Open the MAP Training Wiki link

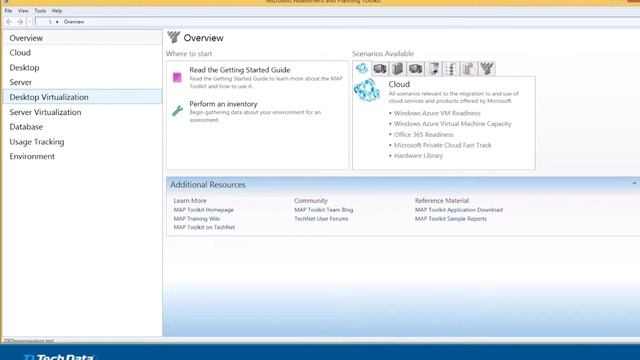point(197,219)
